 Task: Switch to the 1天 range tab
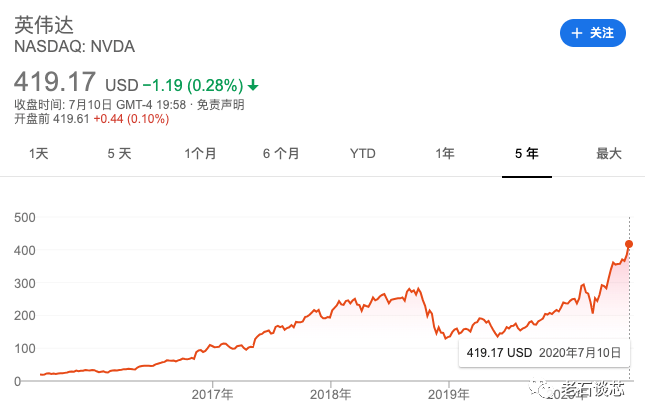38,154
